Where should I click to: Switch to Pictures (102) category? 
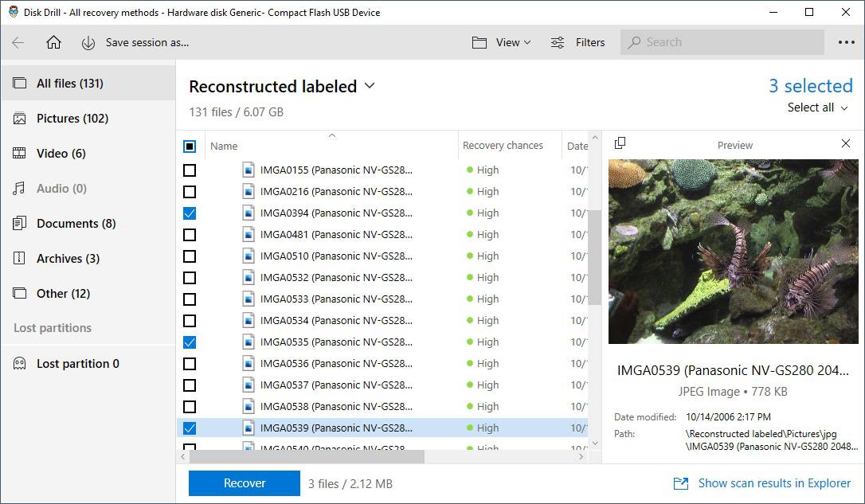coord(72,119)
